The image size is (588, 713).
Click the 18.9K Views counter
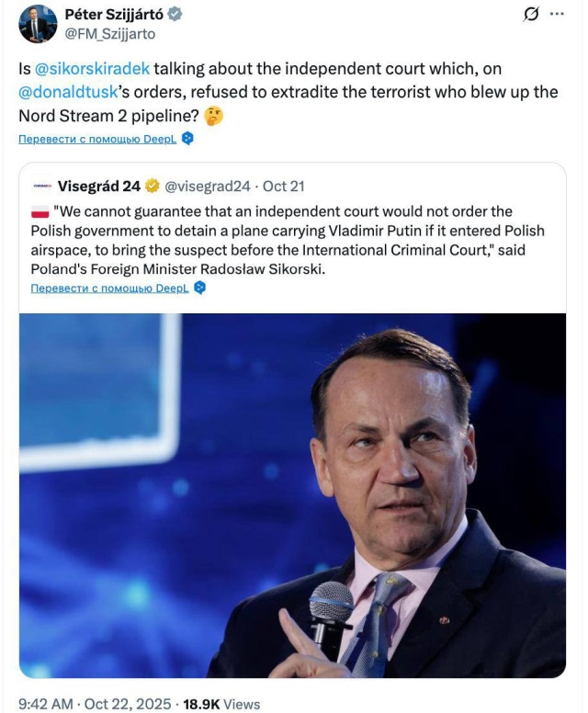coord(221,703)
